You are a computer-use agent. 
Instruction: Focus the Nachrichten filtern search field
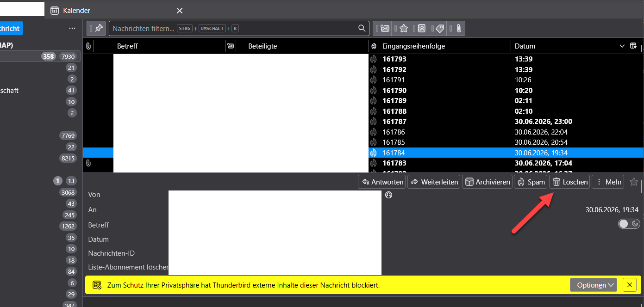click(239, 28)
